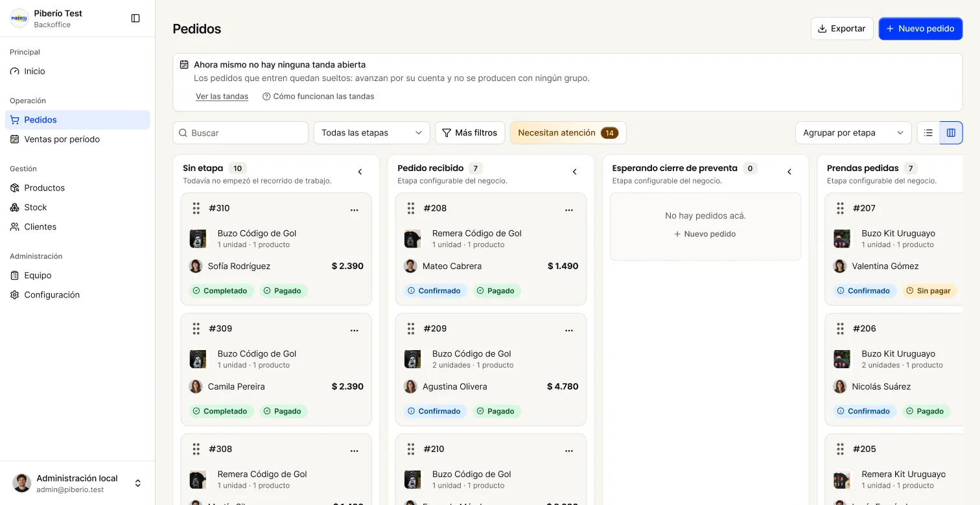Click the Nicolás Suárez customer name
980x505 pixels.
coord(881,386)
